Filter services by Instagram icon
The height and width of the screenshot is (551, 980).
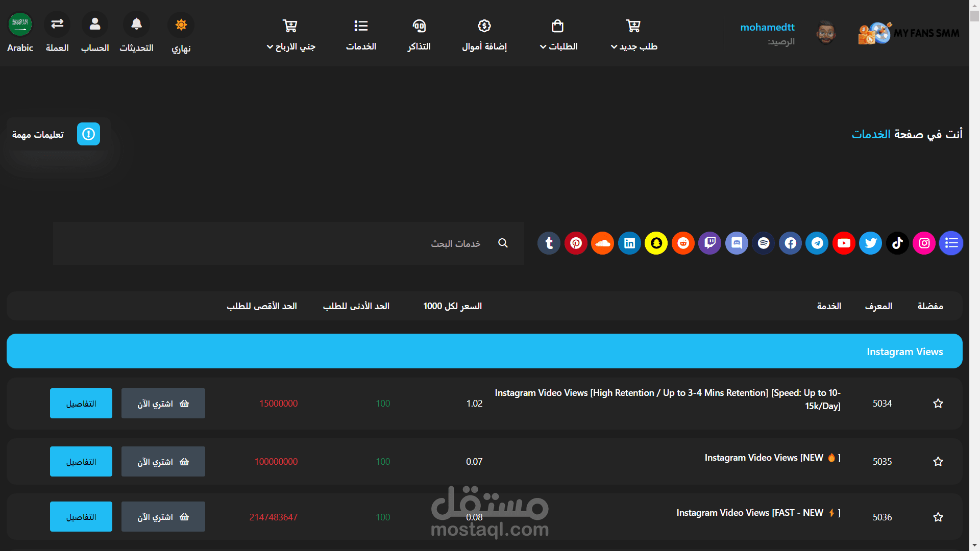coord(924,243)
